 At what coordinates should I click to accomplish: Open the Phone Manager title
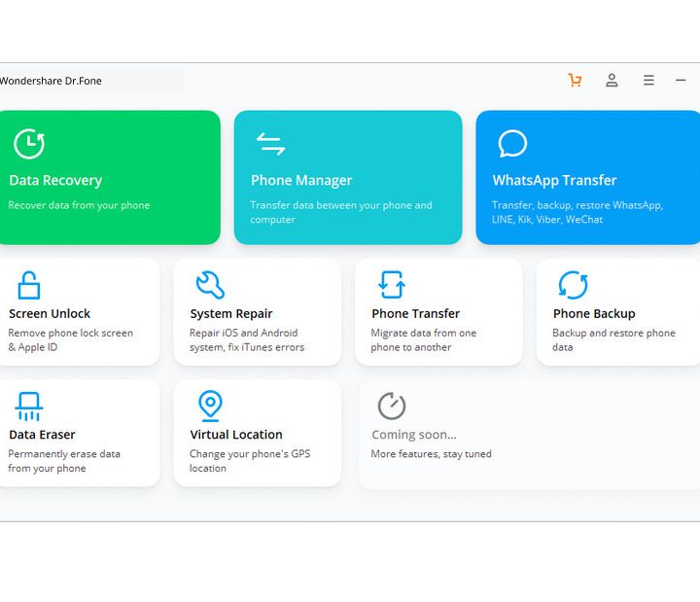[x=301, y=181]
